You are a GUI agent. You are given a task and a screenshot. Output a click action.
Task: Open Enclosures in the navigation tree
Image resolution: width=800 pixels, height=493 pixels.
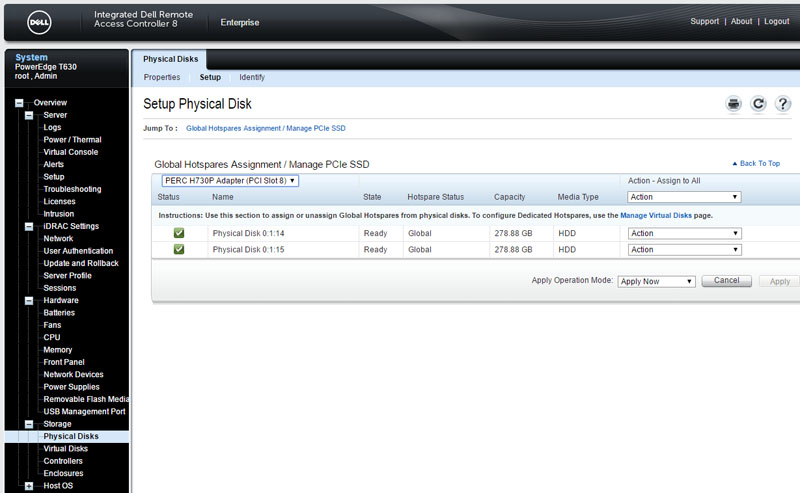63,473
